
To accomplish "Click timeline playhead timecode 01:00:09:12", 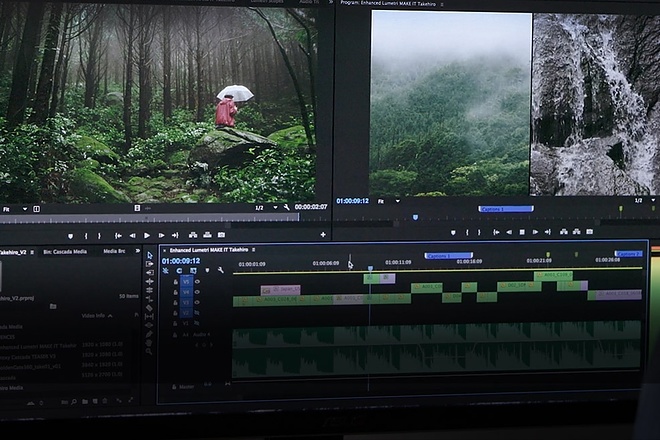I will (x=181, y=261).
